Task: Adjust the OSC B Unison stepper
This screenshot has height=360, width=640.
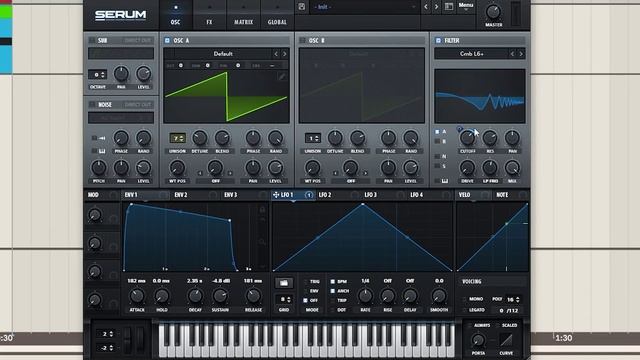Action: pyautogui.click(x=313, y=138)
